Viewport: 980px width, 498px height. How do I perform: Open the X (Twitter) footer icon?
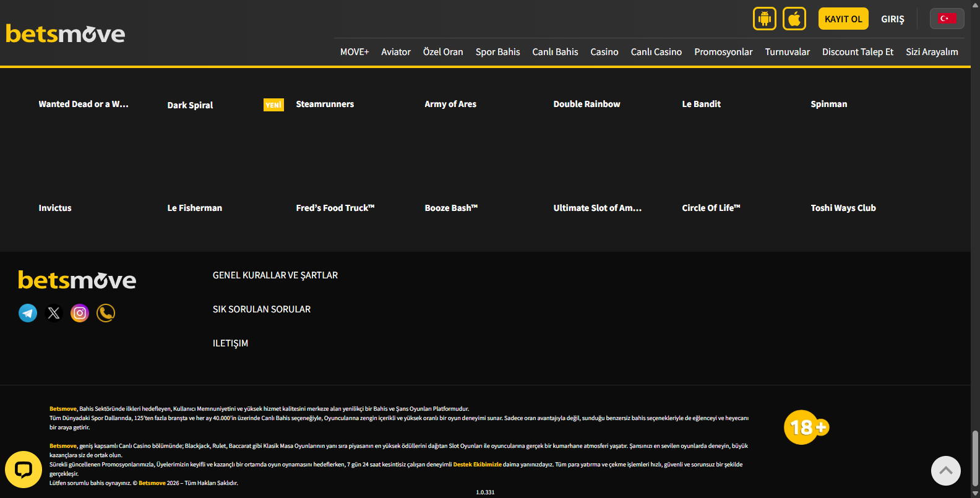[54, 313]
